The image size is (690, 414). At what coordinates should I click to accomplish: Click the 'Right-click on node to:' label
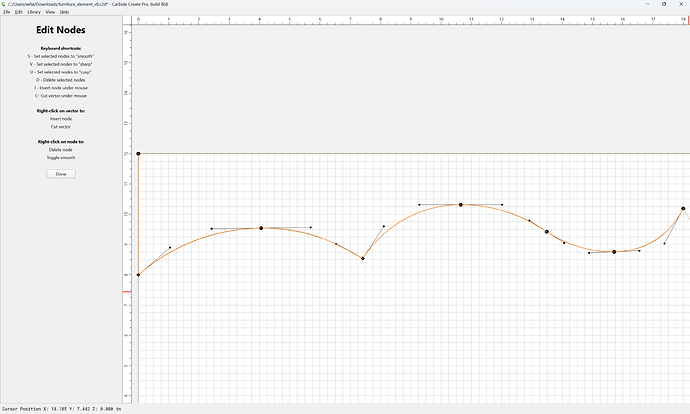pyautogui.click(x=61, y=142)
